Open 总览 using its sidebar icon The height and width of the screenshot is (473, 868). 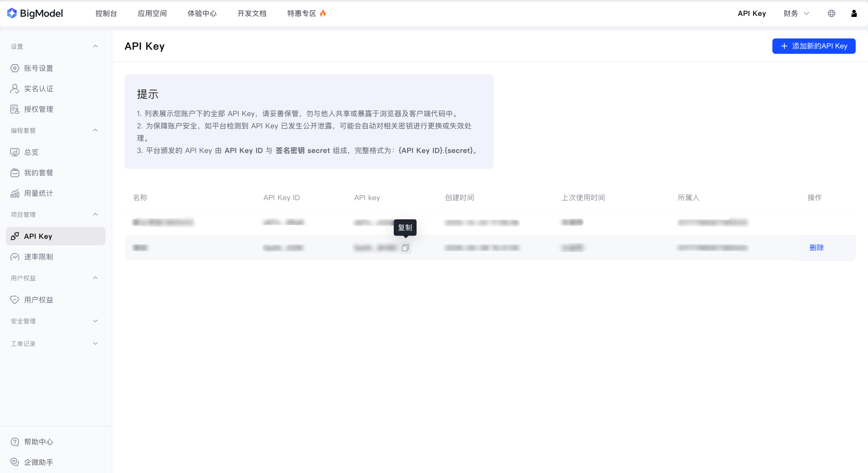(x=15, y=152)
